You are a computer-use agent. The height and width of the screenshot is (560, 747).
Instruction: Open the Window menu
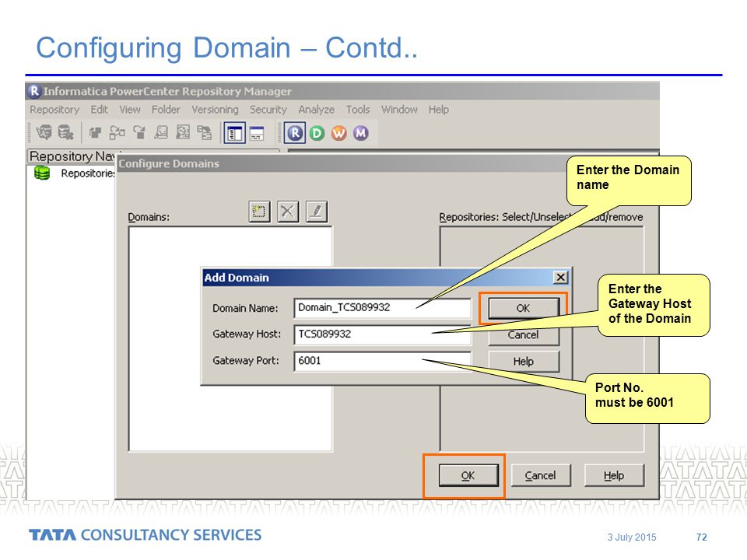pos(399,110)
